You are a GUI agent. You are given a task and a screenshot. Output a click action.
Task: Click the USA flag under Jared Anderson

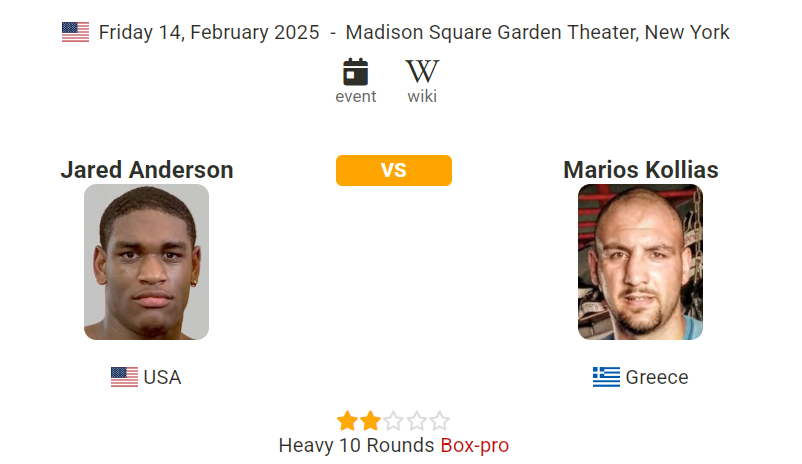click(x=124, y=377)
